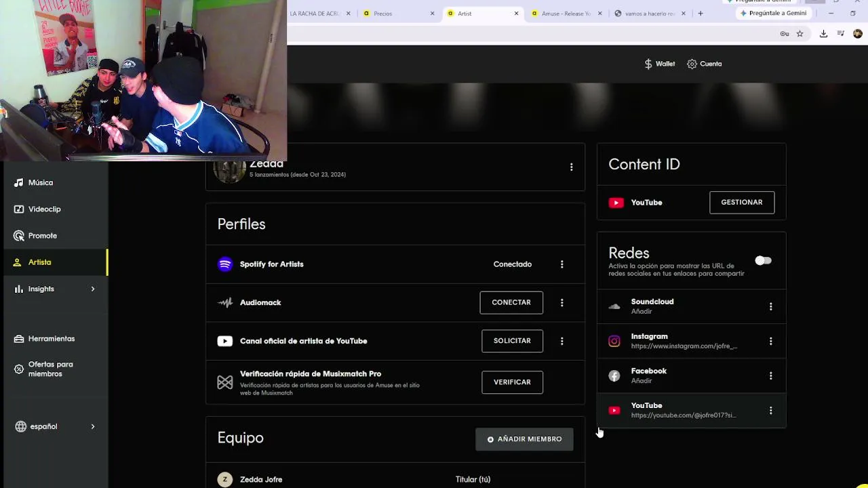The width and height of the screenshot is (868, 488).
Task: Open Audiomack more options menu
Action: [562, 302]
